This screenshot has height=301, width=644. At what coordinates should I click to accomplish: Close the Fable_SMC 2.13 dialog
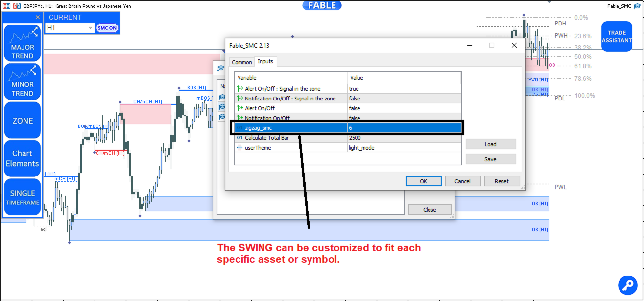514,45
